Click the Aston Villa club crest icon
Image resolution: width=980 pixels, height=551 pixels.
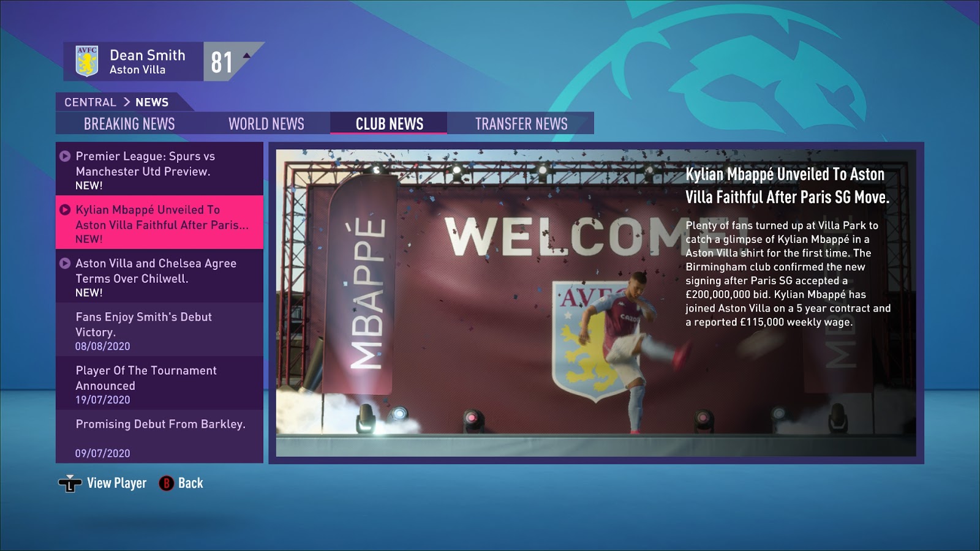click(x=87, y=61)
